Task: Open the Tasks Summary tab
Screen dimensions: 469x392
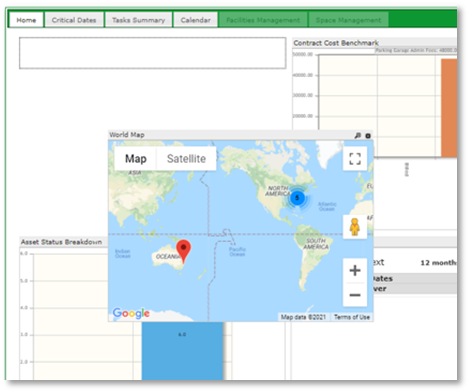Action: pyautogui.click(x=138, y=20)
